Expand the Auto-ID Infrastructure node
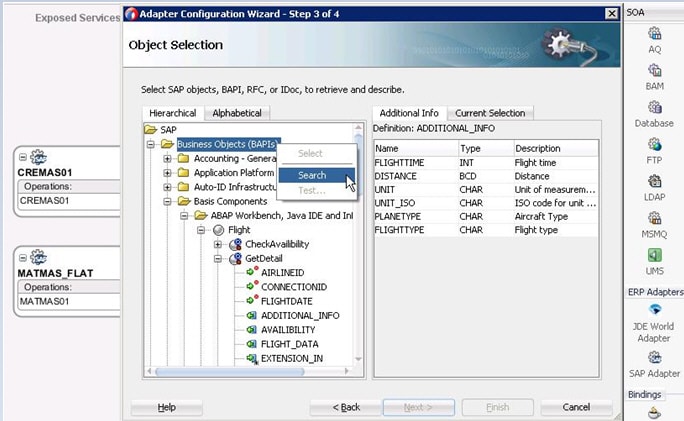 (x=167, y=187)
